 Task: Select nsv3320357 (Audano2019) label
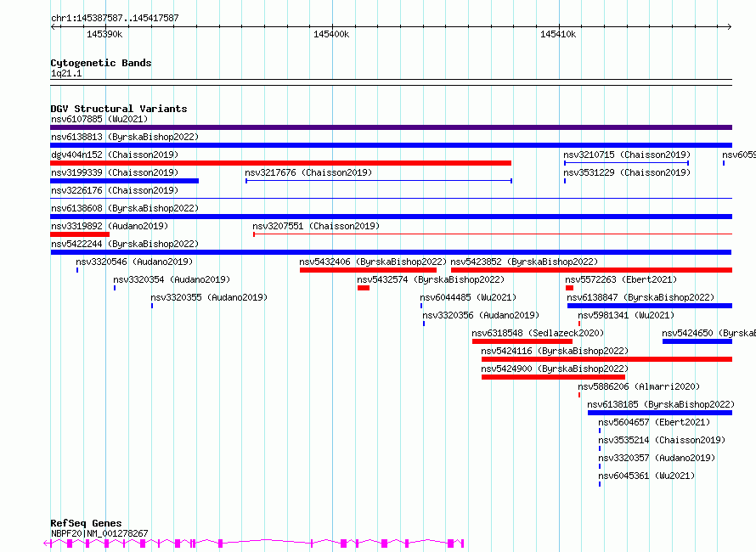tap(657, 458)
